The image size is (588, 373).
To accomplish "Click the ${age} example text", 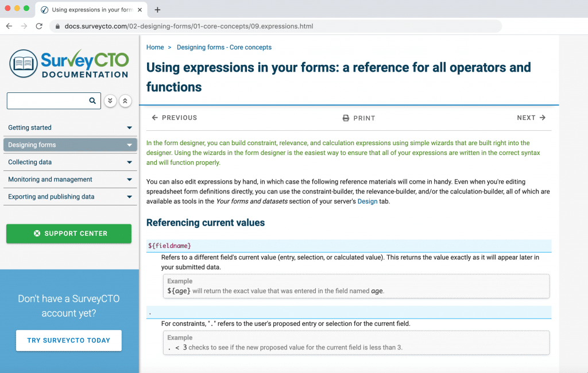I will (179, 291).
